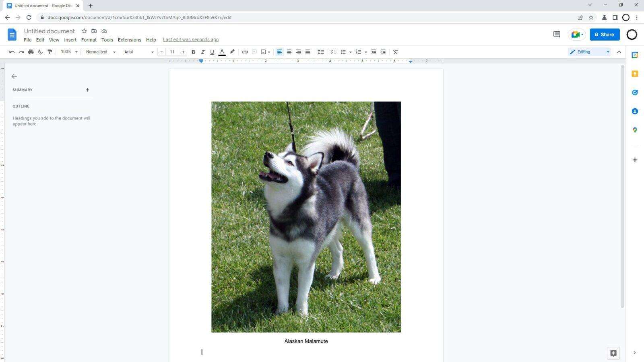Open the insert link tool

coord(245,51)
